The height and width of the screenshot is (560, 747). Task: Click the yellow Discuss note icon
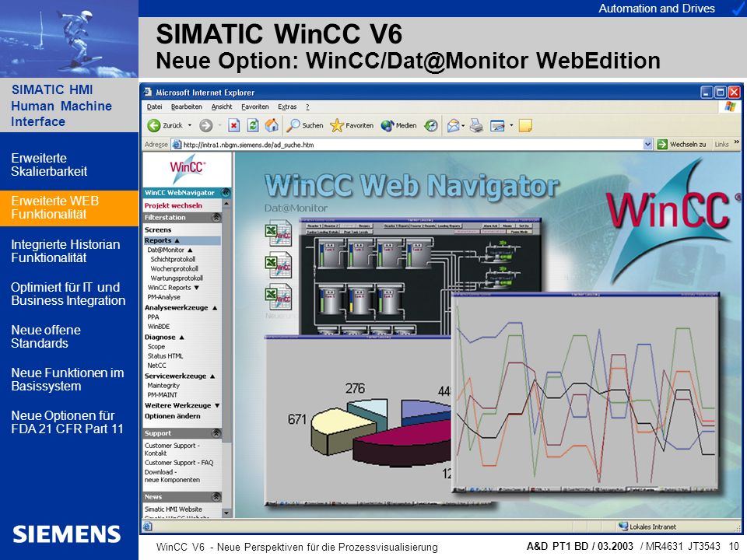(x=525, y=126)
